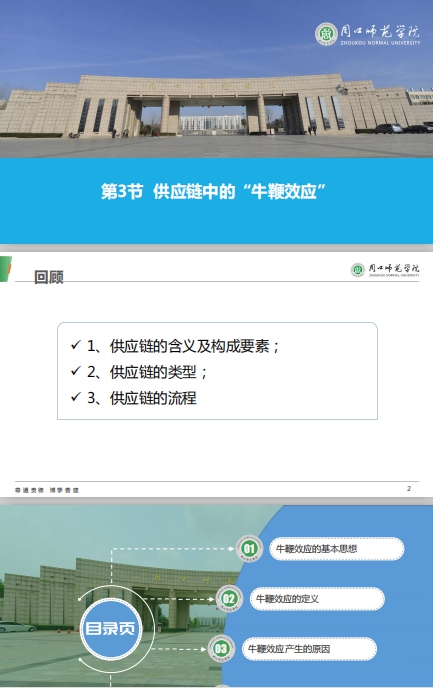Click the slide title 第3节 供应链中的牛鞭效应
Image resolution: width=433 pixels, height=688 pixels.
pyautogui.click(x=214, y=192)
